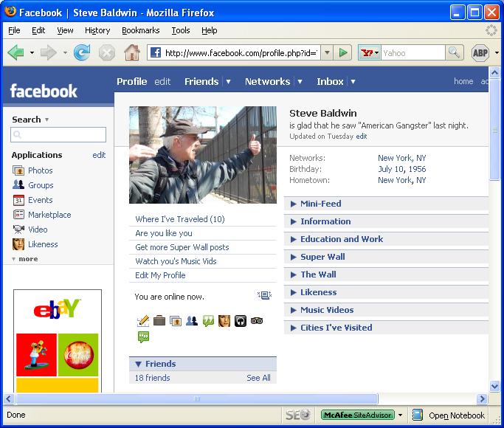Open the Networks dropdown arrow
The image size is (504, 428).
[x=300, y=82]
